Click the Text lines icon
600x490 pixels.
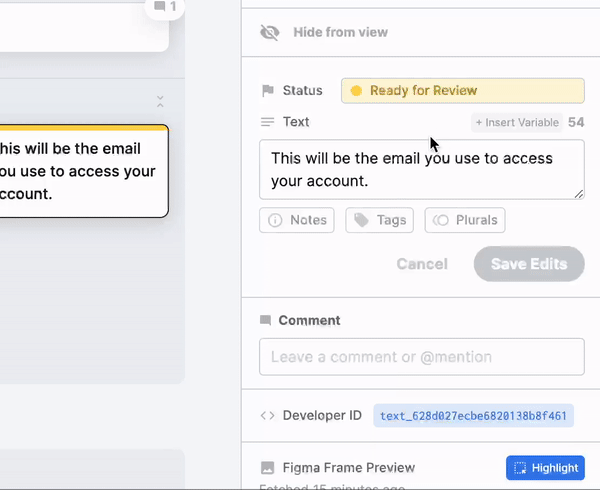267,122
